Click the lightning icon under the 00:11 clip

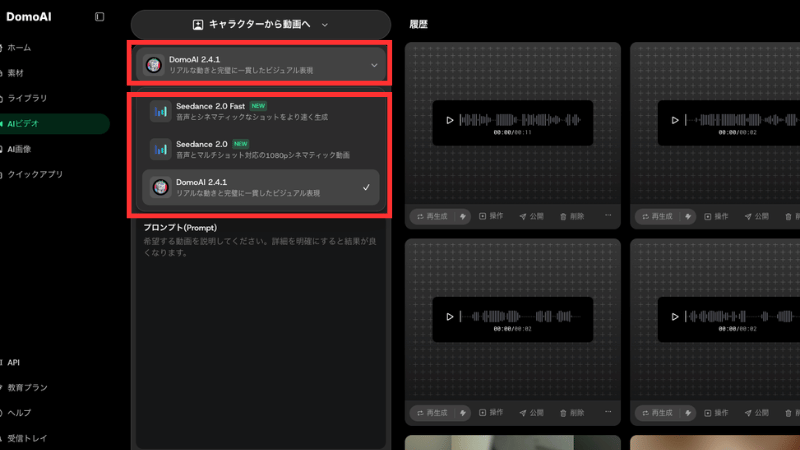pyautogui.click(x=463, y=216)
